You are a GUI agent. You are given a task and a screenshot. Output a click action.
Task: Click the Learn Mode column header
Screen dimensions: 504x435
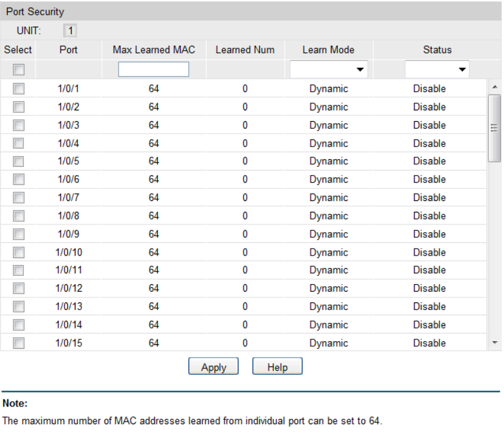click(328, 50)
